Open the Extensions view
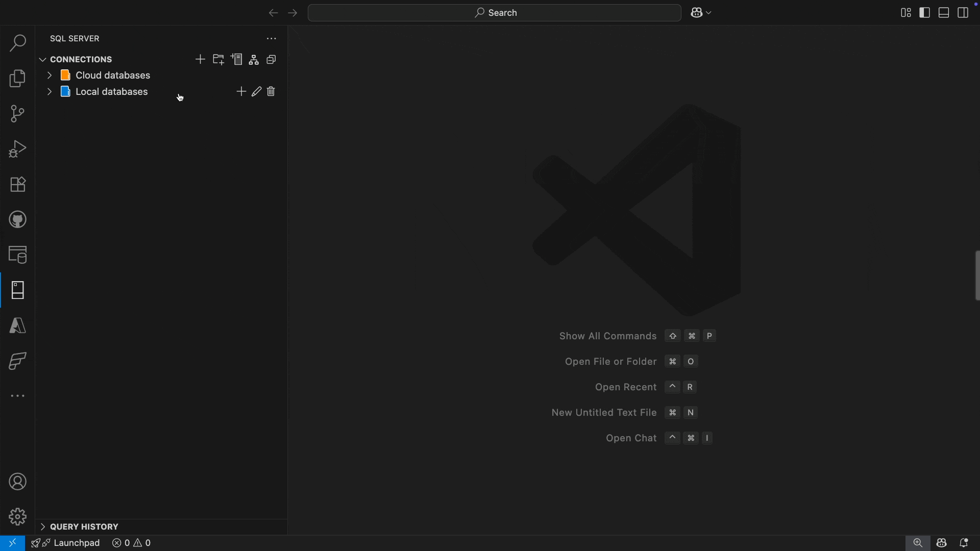Screen dimensions: 980x551 tap(18, 184)
